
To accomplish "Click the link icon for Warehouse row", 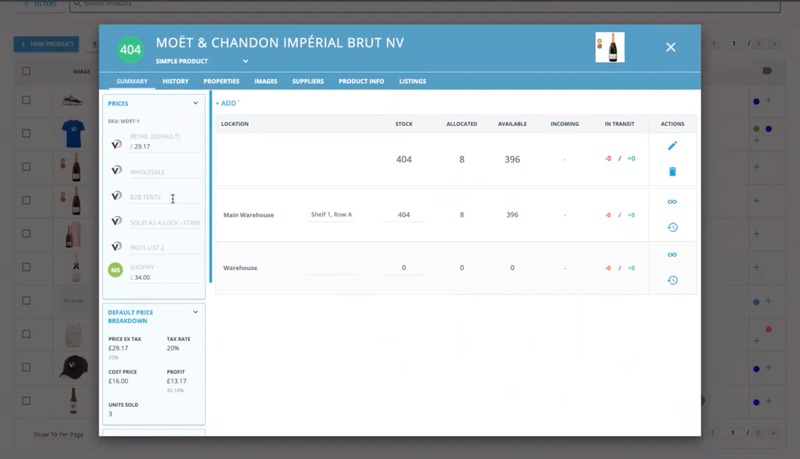I will pyautogui.click(x=672, y=255).
